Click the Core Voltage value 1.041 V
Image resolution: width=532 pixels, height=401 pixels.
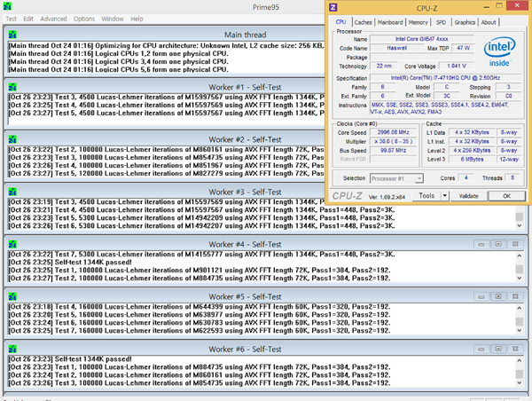[457, 66]
